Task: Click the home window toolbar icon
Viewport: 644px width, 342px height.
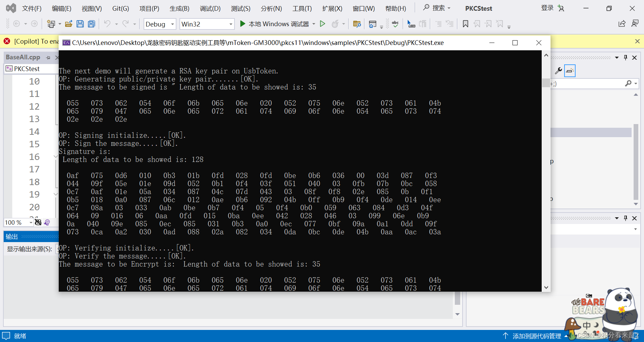Action: point(372,24)
